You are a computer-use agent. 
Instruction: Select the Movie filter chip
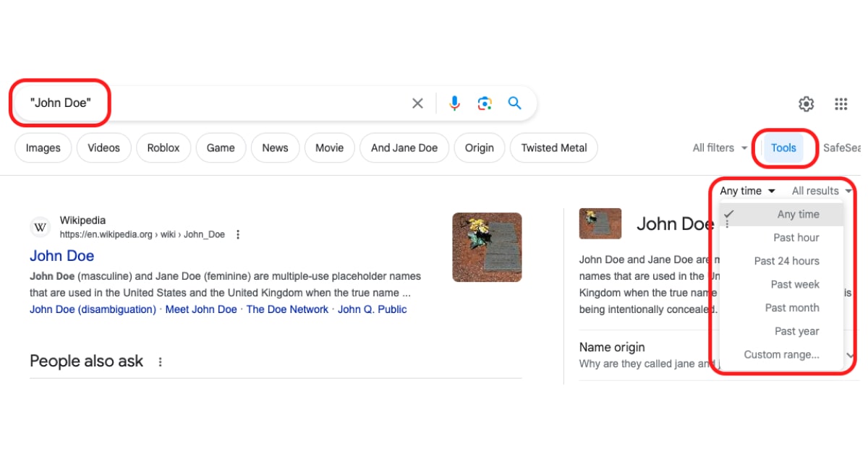click(x=329, y=147)
